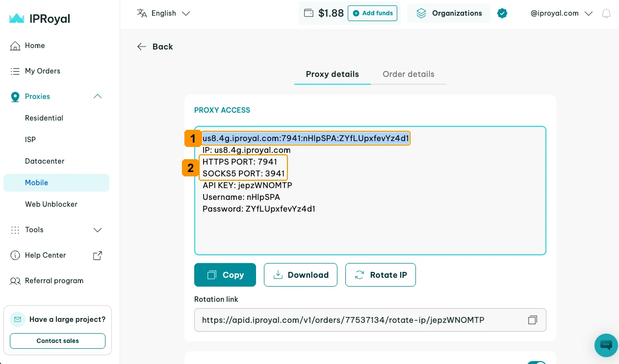Click the wallet balance icon

[x=309, y=13]
